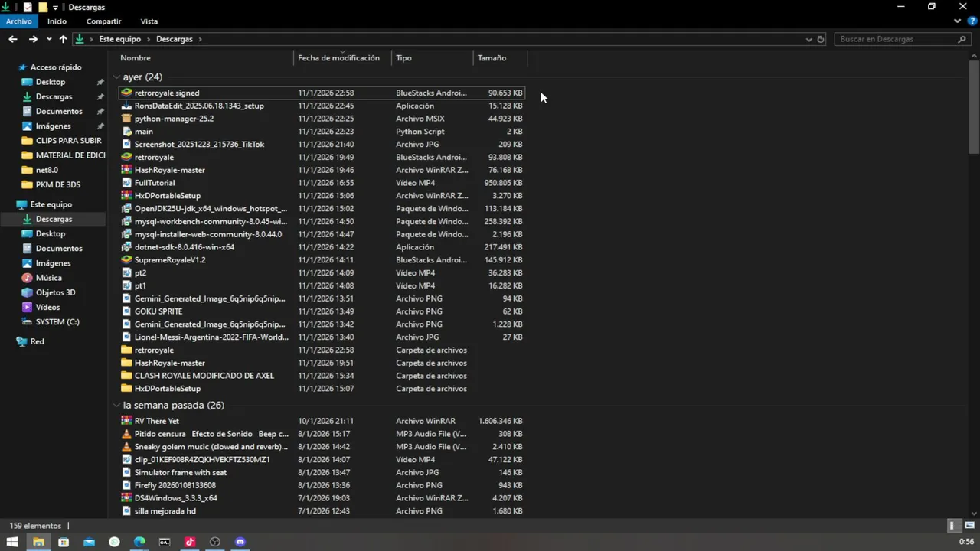Select Red in the navigation pane
The height and width of the screenshot is (551, 980).
(37, 341)
